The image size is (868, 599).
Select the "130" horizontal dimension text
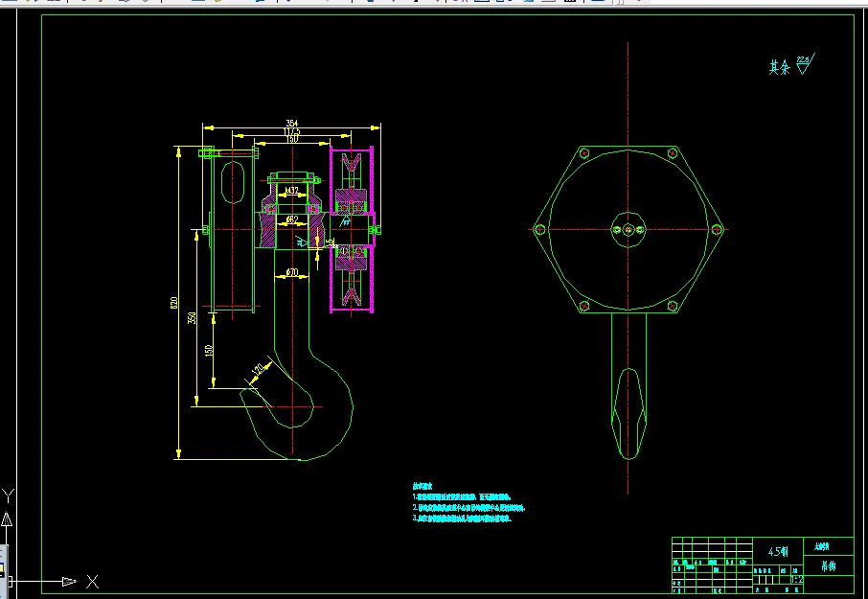[292, 140]
